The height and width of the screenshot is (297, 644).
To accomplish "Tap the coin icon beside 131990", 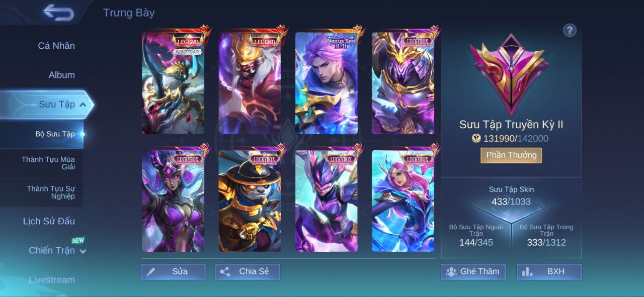I will point(476,138).
